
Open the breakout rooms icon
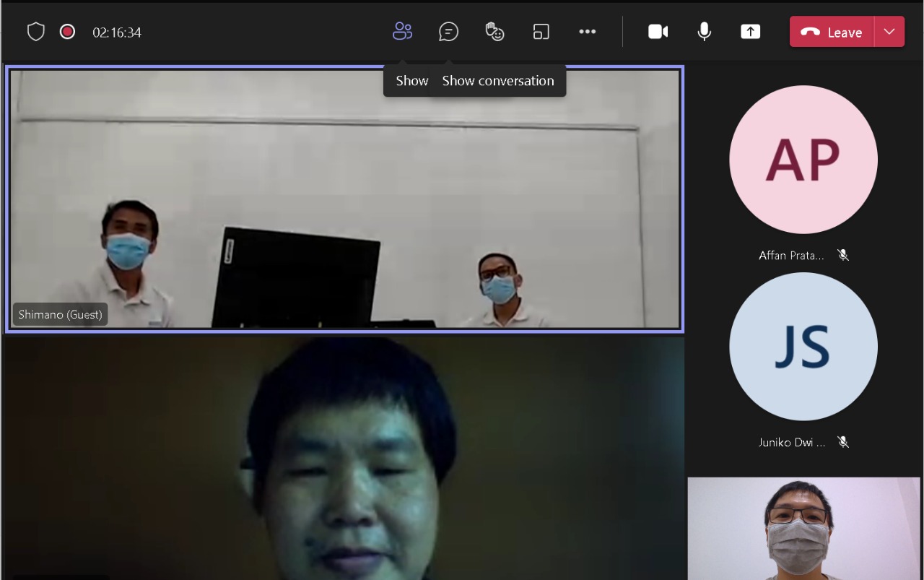click(x=541, y=32)
